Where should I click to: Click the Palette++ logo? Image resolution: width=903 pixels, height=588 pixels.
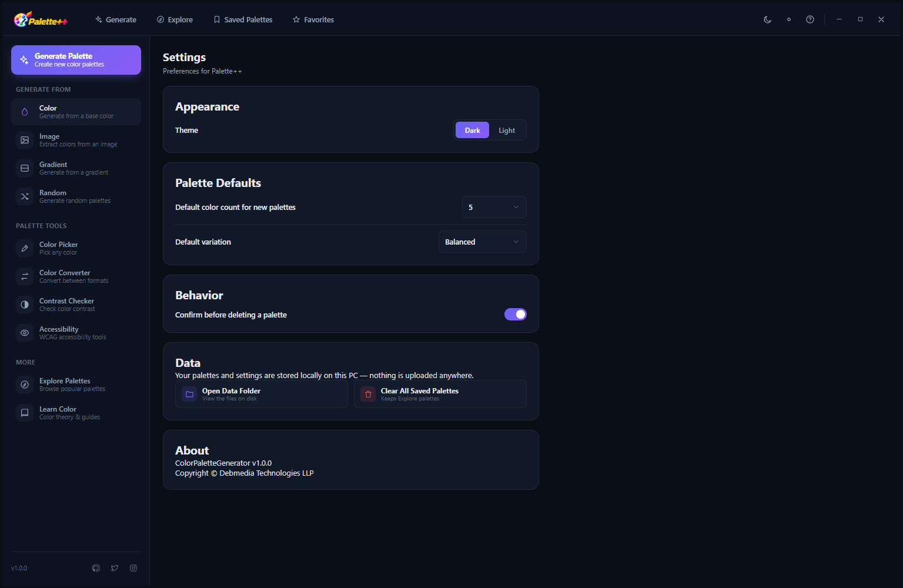[x=41, y=19]
